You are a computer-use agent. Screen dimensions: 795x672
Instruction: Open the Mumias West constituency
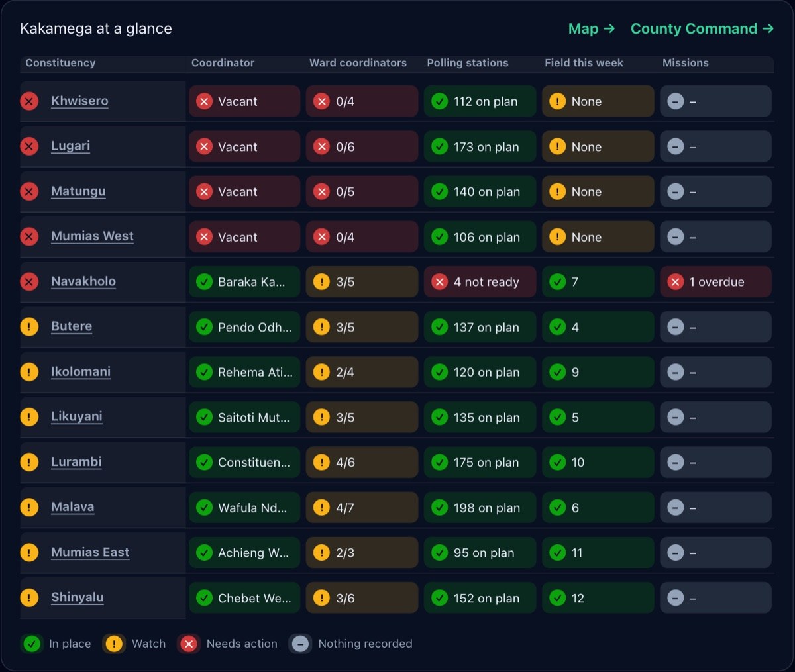pyautogui.click(x=92, y=236)
